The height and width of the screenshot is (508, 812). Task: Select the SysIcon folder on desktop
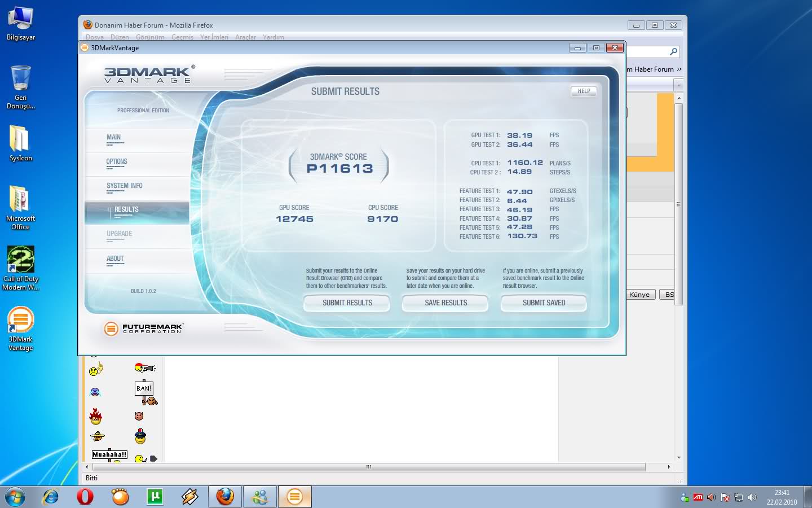point(20,143)
